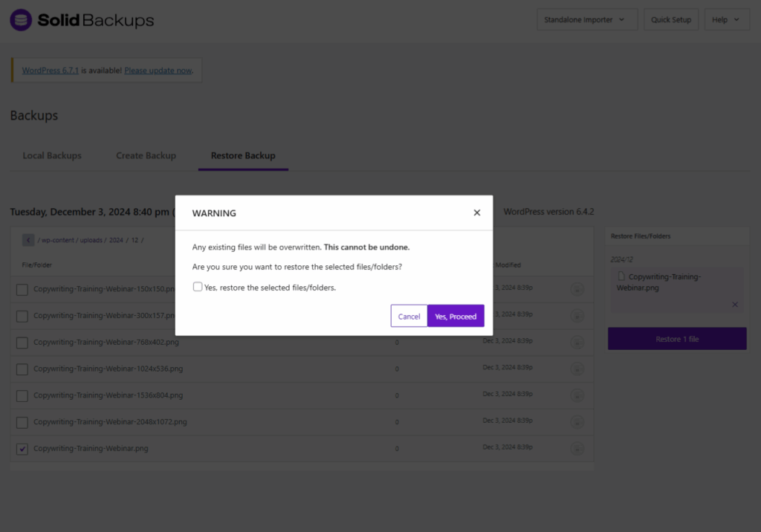Remove Copywriting-Training-Webinar.png from the restore list
761x532 pixels.
[735, 305]
